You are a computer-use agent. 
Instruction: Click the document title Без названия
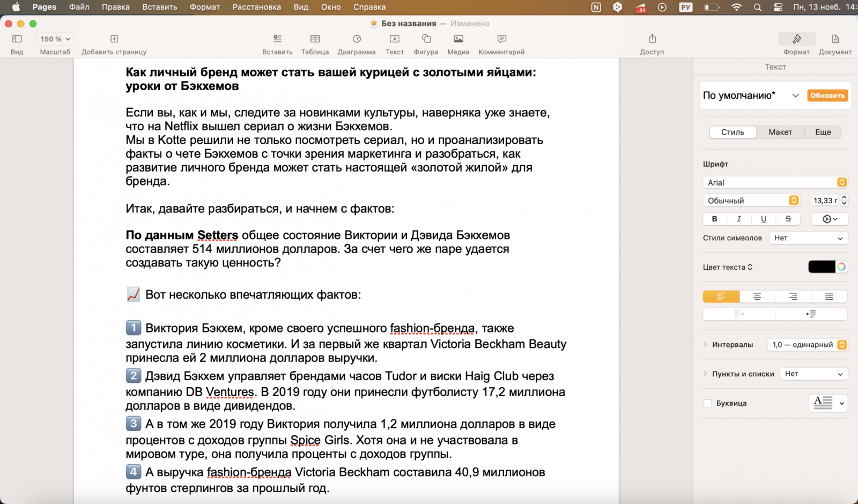click(409, 24)
